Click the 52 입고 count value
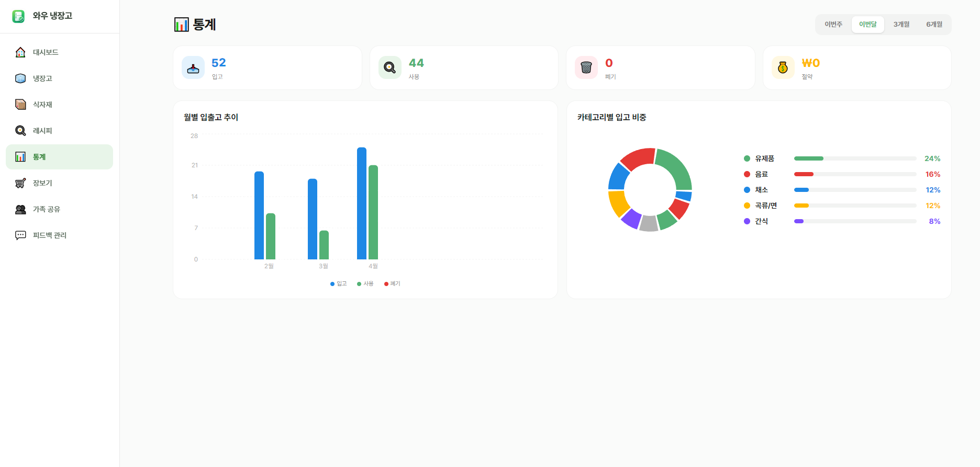 [219, 63]
